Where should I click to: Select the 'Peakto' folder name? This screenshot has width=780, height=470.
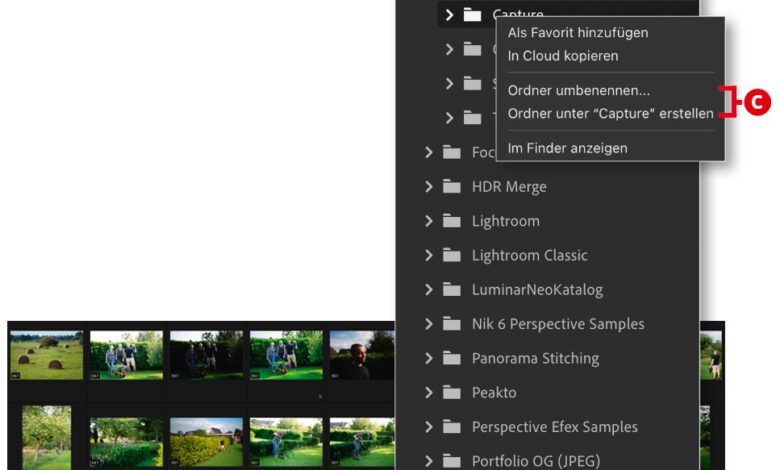[494, 393]
